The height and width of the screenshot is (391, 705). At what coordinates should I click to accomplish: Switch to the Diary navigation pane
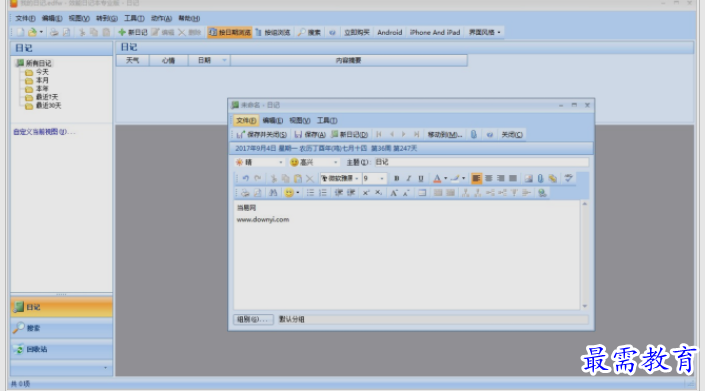(61, 307)
